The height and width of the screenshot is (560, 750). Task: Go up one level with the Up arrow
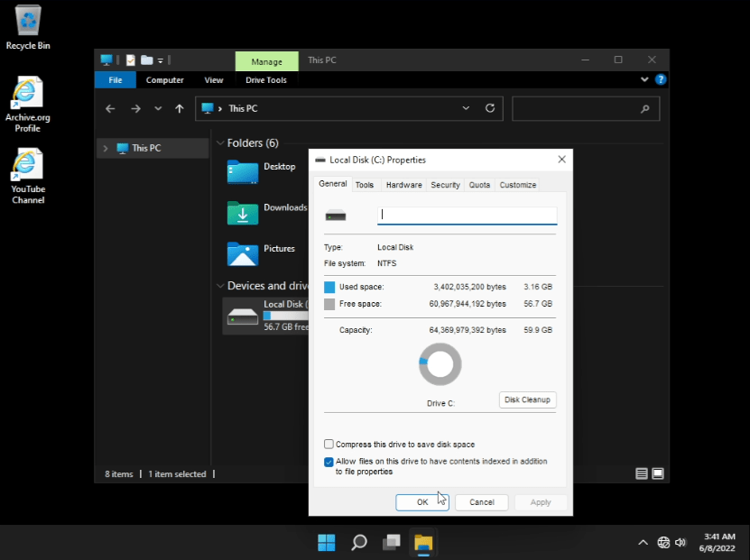[x=180, y=108]
